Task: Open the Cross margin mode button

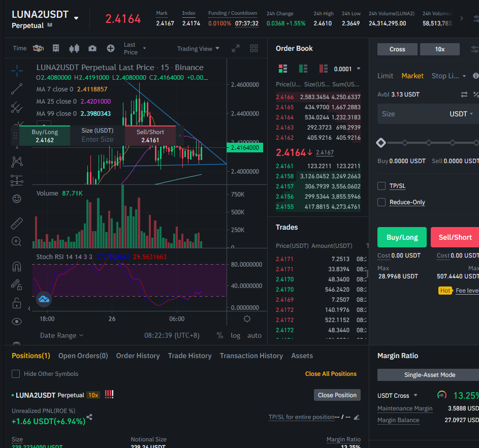Action: pyautogui.click(x=397, y=49)
